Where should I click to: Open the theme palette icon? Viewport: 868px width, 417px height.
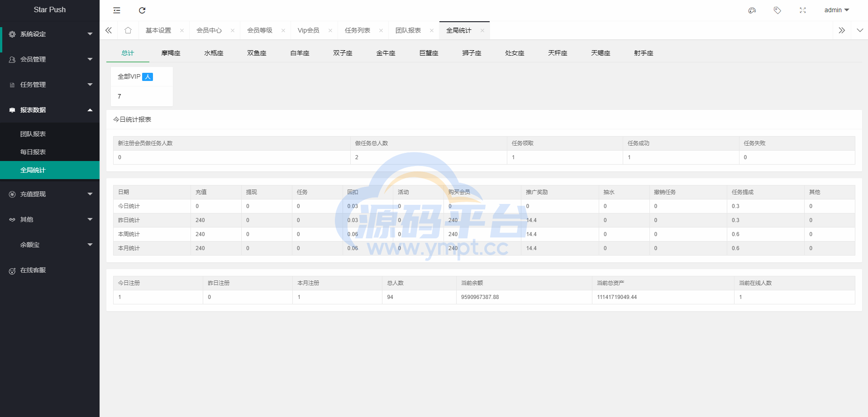point(752,10)
